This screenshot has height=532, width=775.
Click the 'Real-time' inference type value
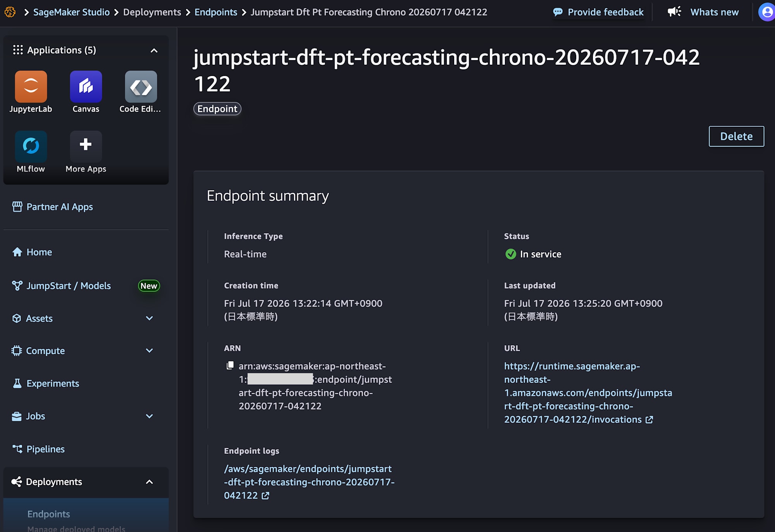[245, 254]
